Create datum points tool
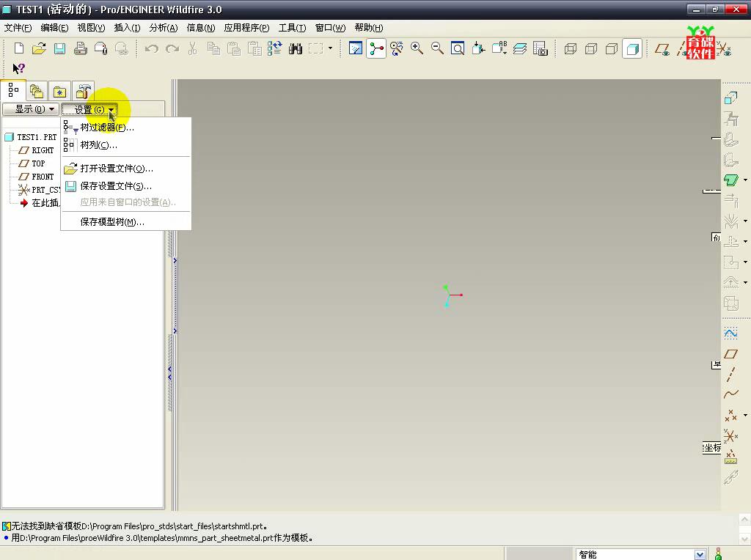This screenshot has height=560, width=751. (730, 415)
